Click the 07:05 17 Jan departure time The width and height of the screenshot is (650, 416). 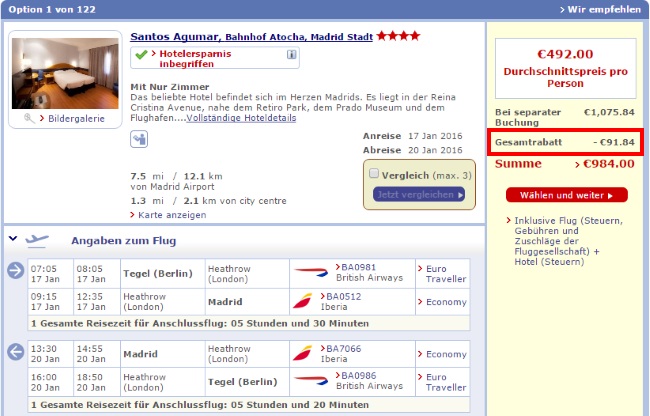50,273
